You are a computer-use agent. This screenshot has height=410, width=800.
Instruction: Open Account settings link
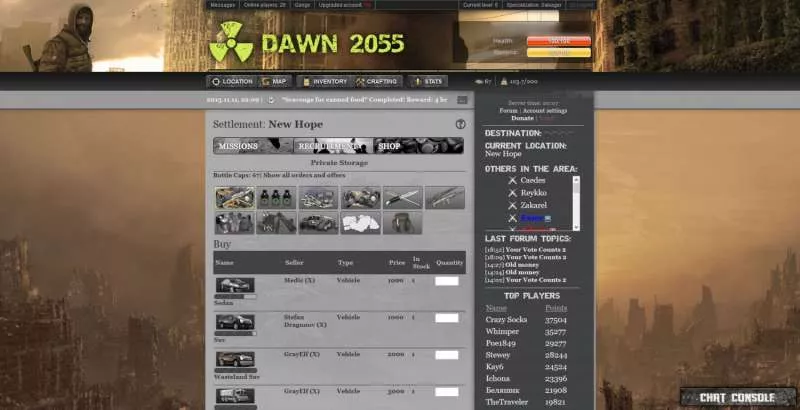pyautogui.click(x=545, y=111)
